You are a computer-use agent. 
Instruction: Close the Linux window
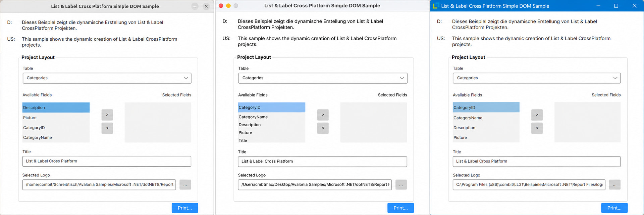pos(206,6)
